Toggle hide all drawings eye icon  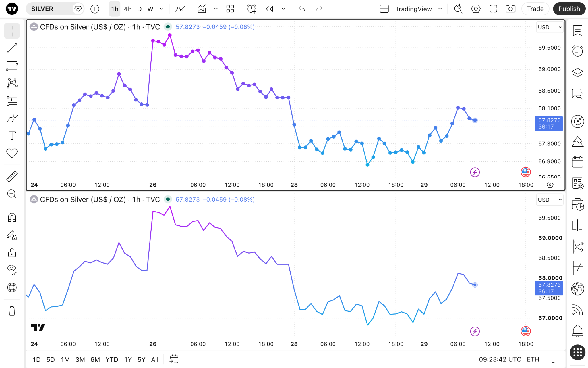pos(12,270)
